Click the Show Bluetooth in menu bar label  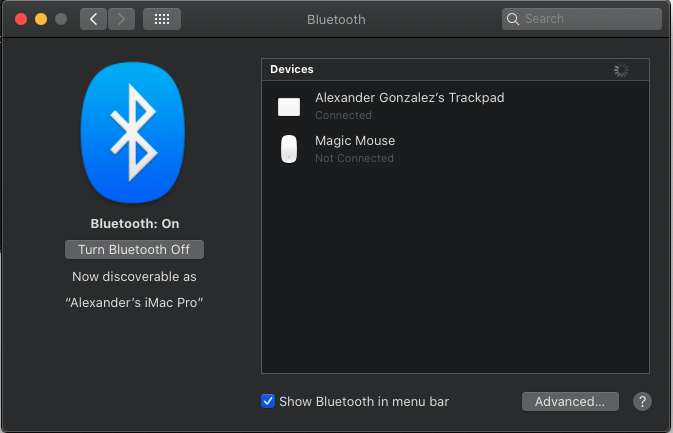[364, 402]
